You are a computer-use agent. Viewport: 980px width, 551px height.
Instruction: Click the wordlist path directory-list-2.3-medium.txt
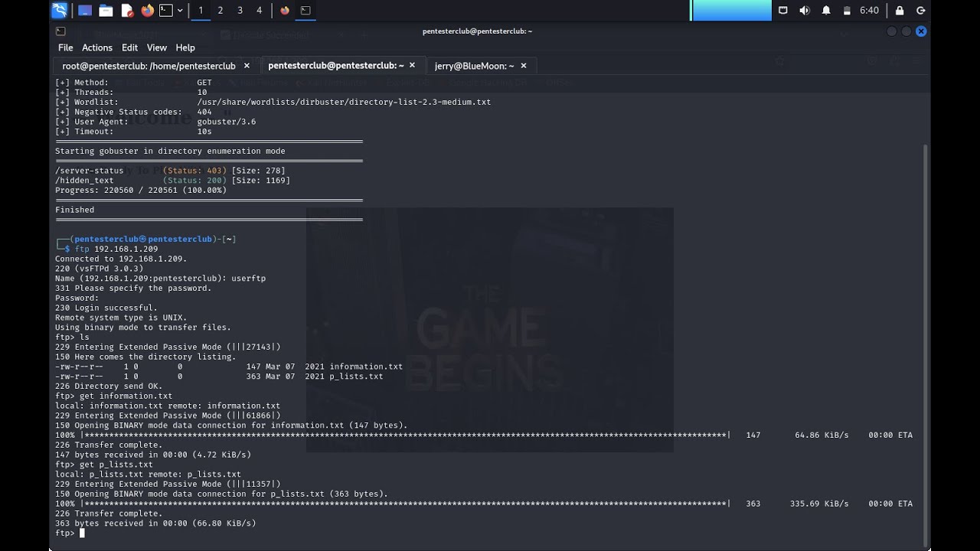coord(344,102)
